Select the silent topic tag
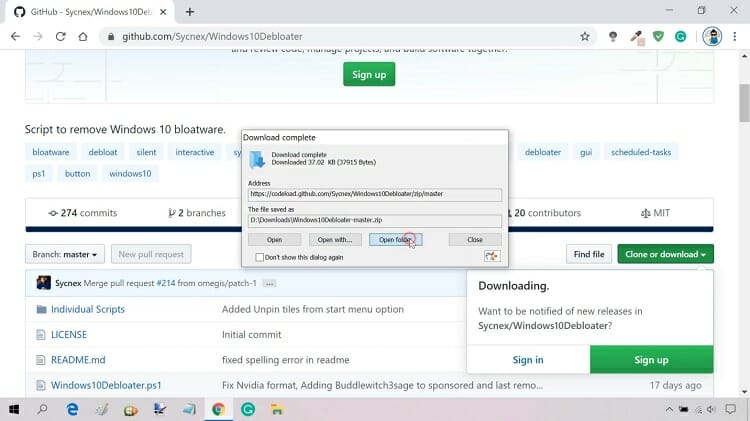The image size is (750, 421). pos(146,152)
